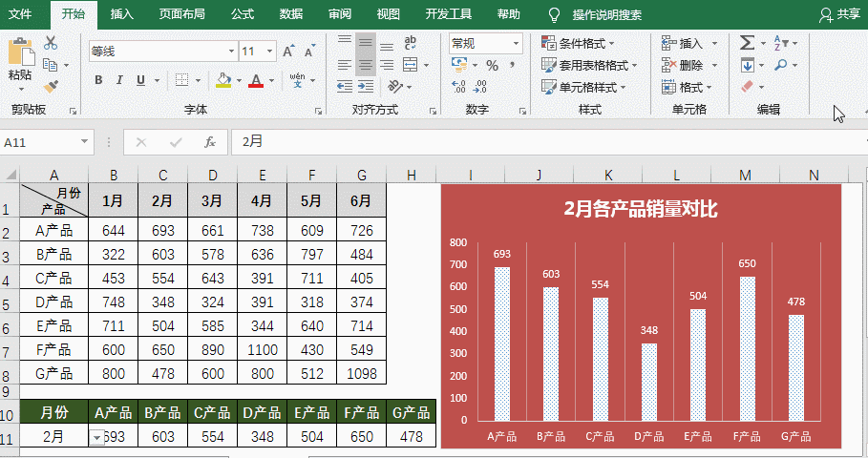Image resolution: width=868 pixels, height=458 pixels.
Task: Click the text Orientation icon
Action: 395,86
